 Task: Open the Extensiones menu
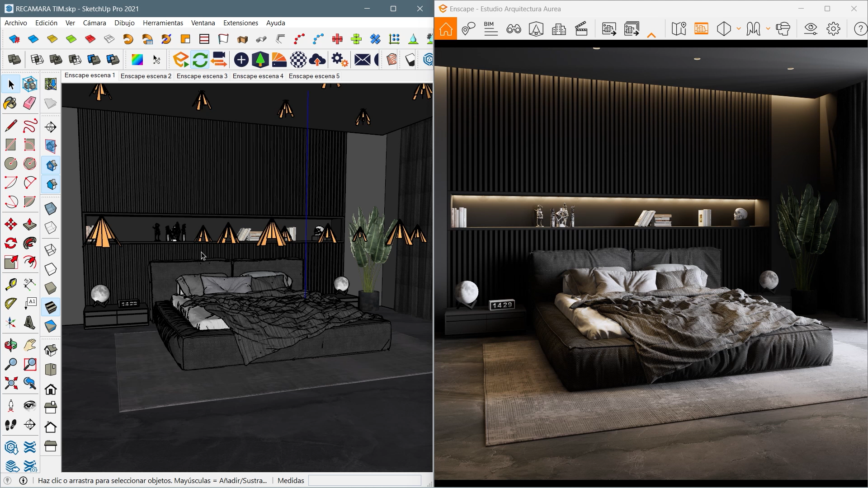click(241, 23)
